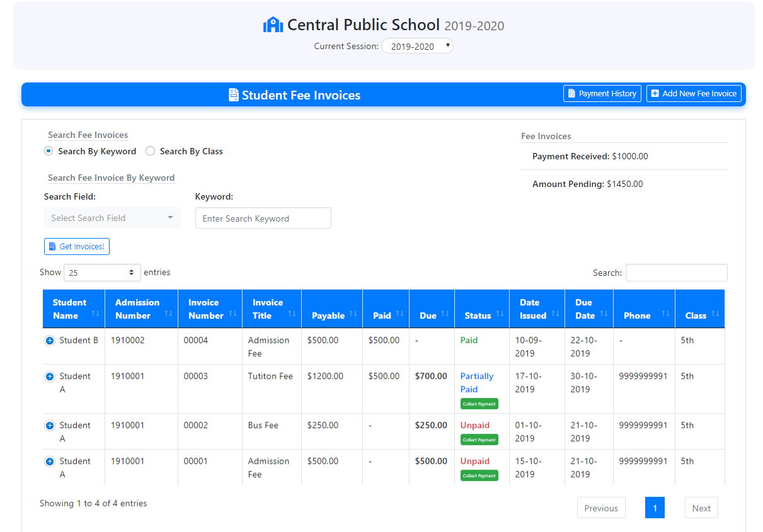Click the Next pagination link

(x=701, y=508)
